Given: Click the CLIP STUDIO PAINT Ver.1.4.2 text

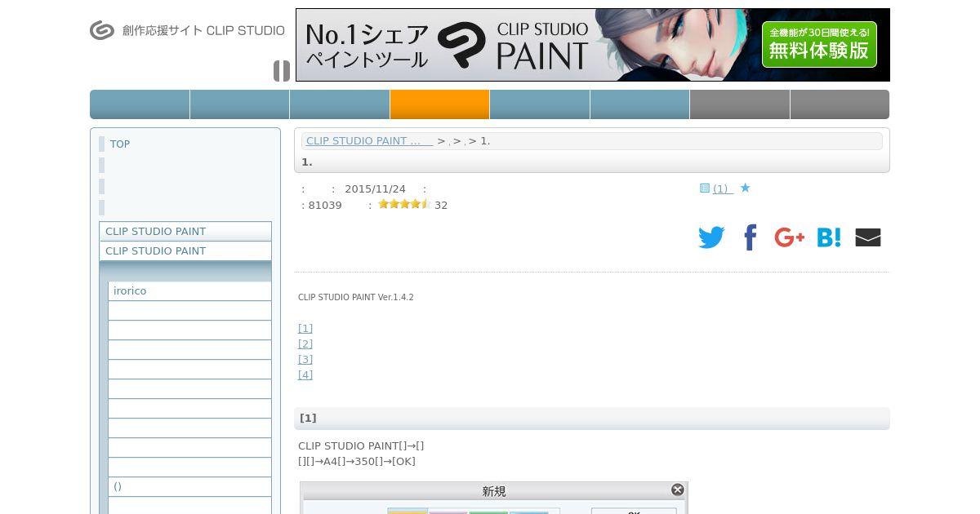Looking at the screenshot, I should point(356,297).
